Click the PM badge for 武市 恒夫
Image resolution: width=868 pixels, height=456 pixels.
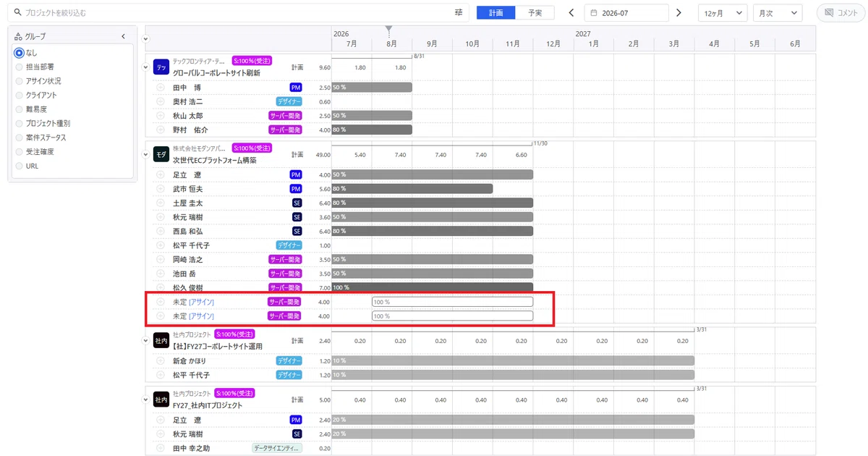coord(296,189)
